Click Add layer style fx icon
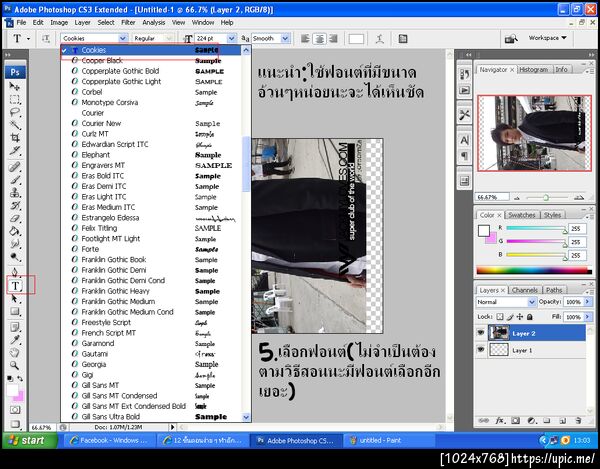Image resolution: width=600 pixels, height=469 pixels. tap(500, 420)
